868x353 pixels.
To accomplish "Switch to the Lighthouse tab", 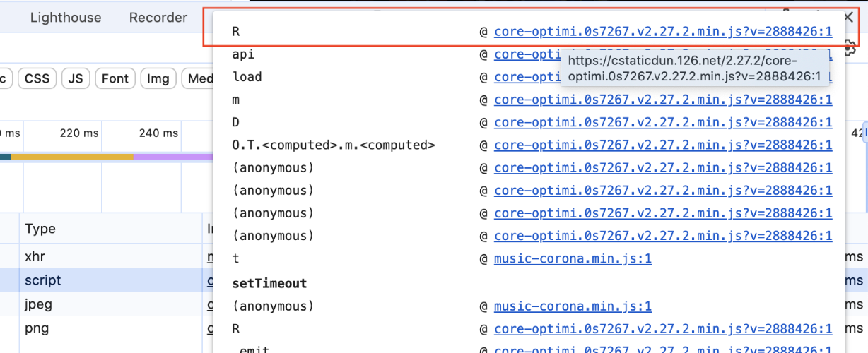I will click(x=65, y=18).
